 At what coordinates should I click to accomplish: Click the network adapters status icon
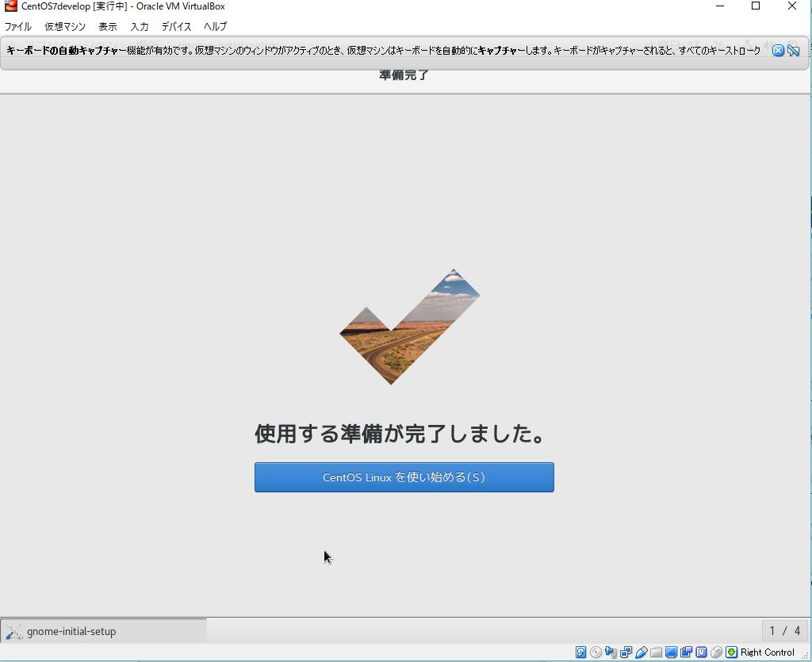point(624,652)
